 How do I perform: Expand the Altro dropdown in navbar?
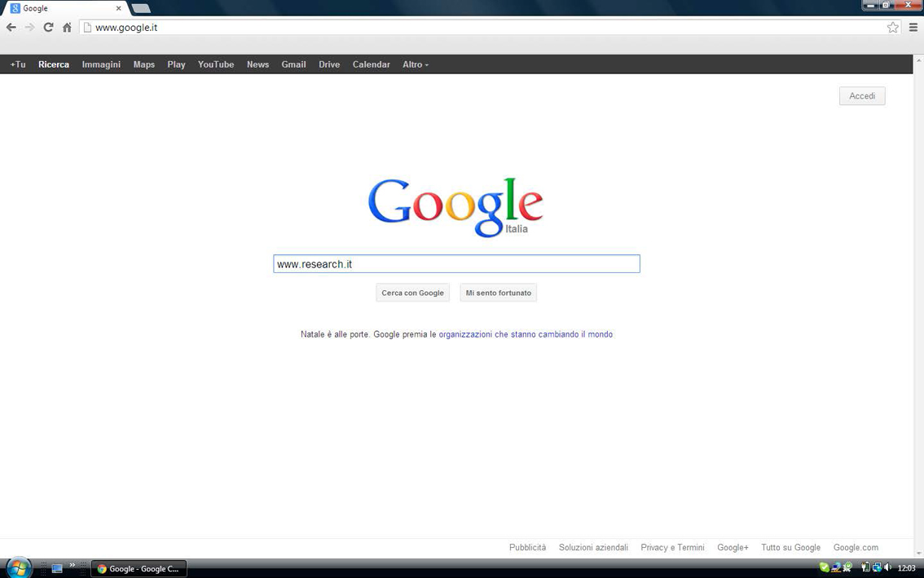pos(415,64)
